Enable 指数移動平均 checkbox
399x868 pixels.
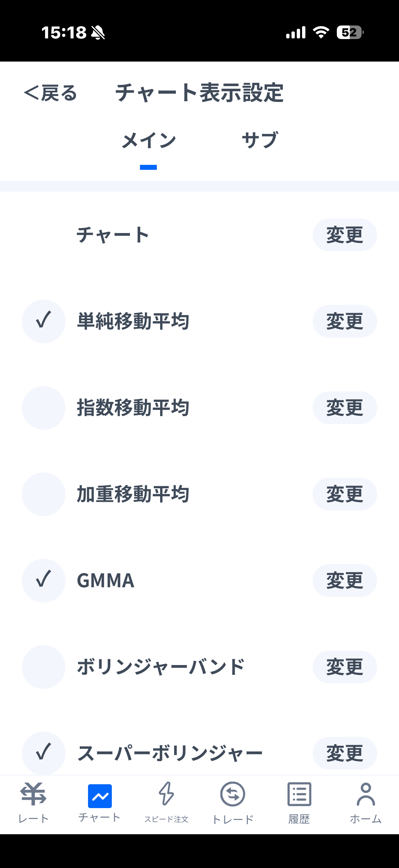pos(44,408)
